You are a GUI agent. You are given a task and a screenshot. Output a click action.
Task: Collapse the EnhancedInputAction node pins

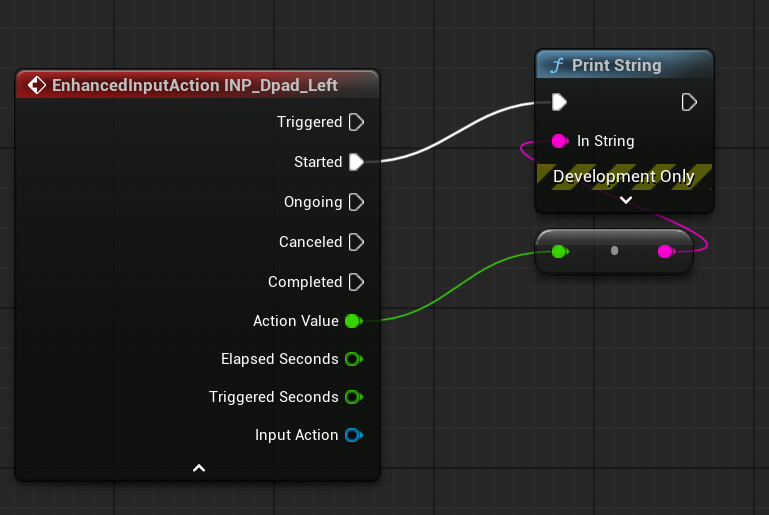[x=199, y=467]
